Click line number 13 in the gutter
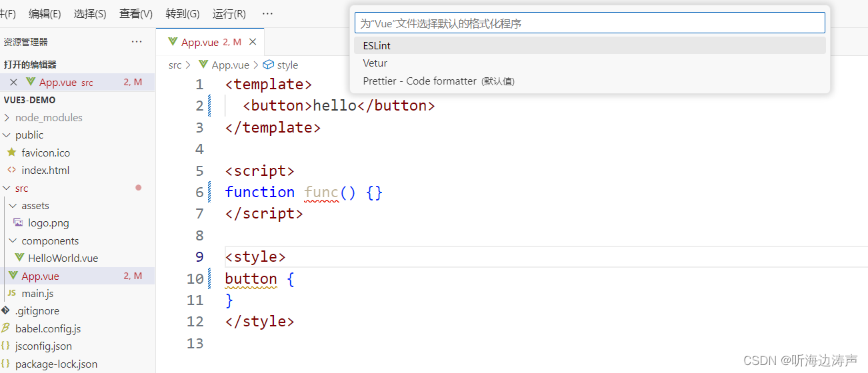Screen dimensions: 868x373 coord(195,344)
